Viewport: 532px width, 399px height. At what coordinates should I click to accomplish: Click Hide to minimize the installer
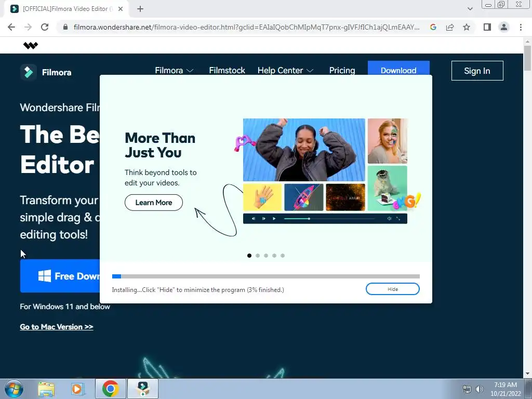click(x=393, y=289)
